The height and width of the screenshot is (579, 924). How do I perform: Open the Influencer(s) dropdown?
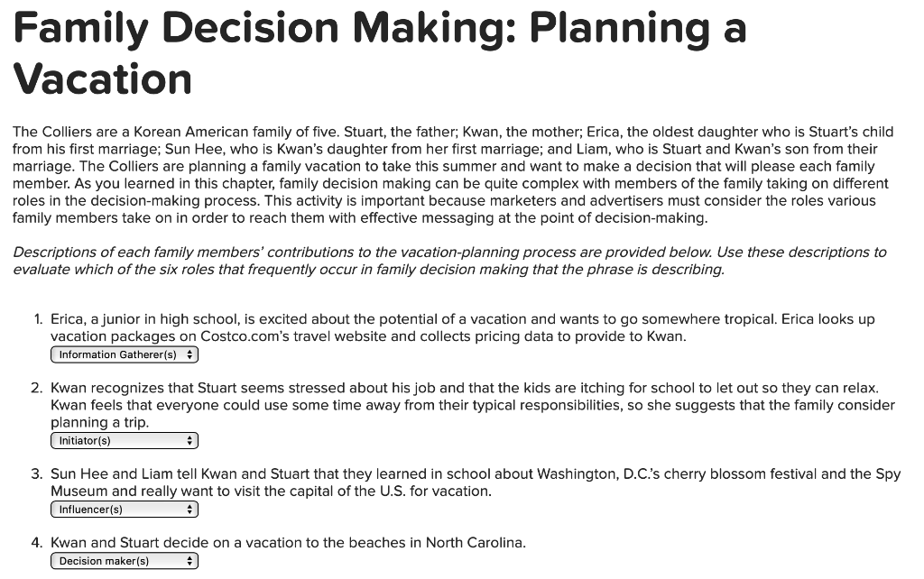coord(124,509)
